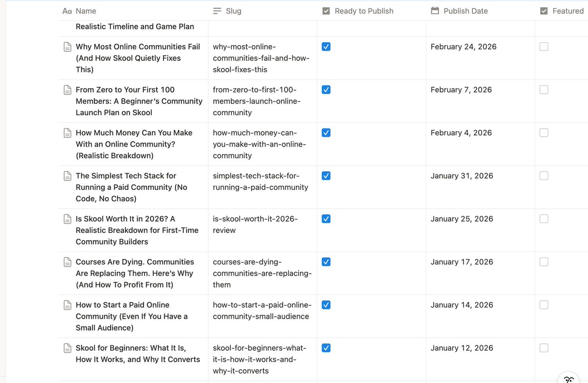Uncheck Ready to Publish for 'Why Most Online Communities Fail'
Screen dimensions: 588x383
326,47
